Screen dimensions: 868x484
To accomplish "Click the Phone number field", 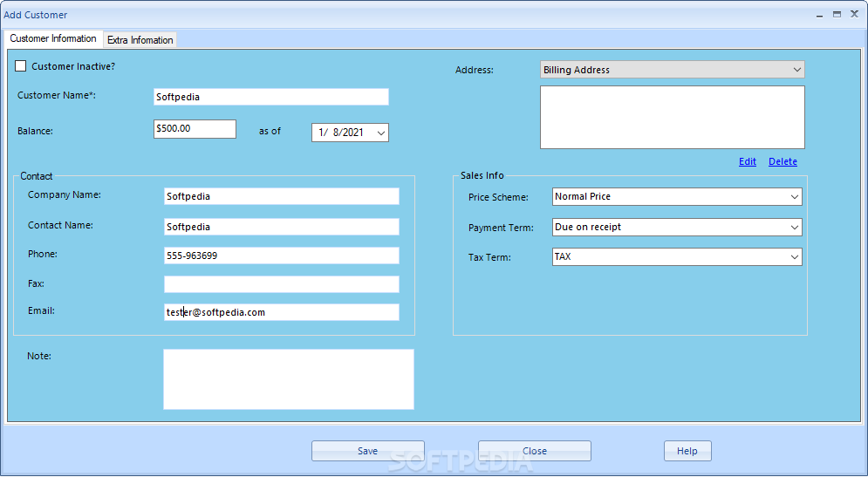I will 281,256.
